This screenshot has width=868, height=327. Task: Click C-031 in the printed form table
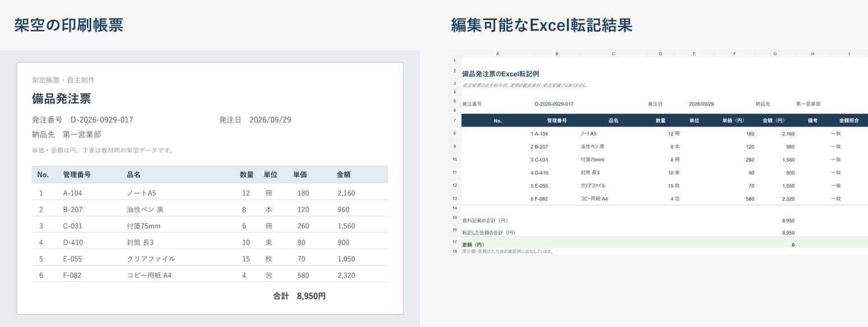pos(74,226)
